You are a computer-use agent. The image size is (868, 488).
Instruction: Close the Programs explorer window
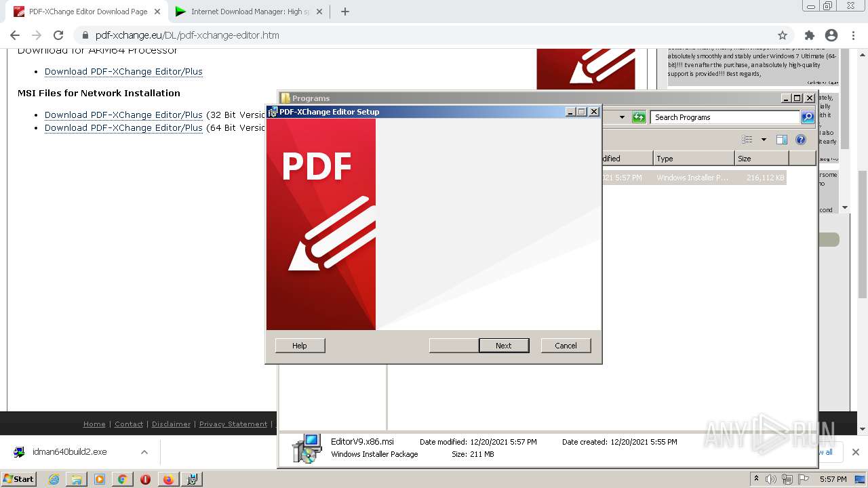(x=810, y=98)
